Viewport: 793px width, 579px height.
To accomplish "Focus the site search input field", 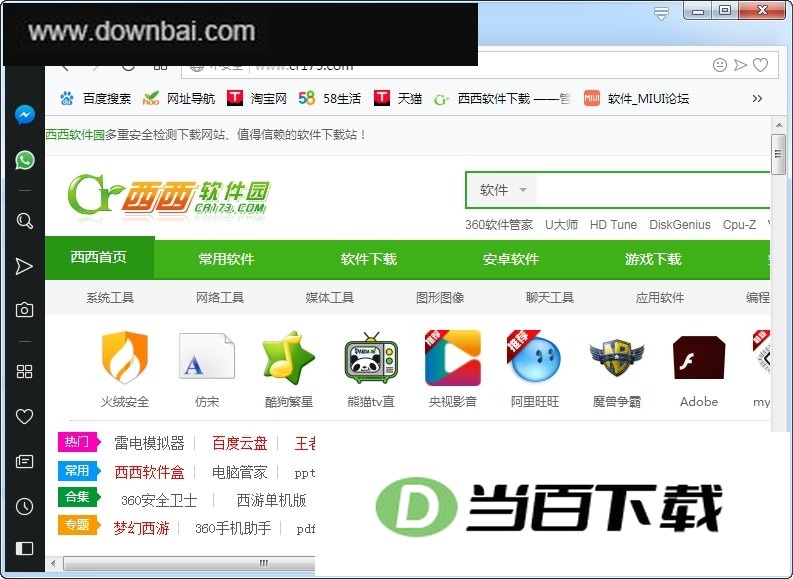I will (653, 190).
